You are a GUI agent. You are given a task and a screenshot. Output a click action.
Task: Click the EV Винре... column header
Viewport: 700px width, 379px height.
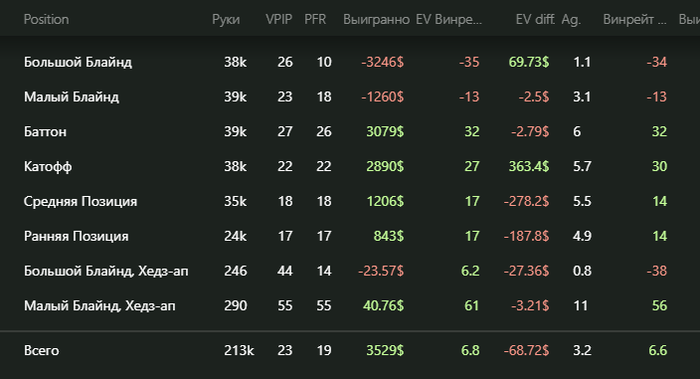coord(449,20)
